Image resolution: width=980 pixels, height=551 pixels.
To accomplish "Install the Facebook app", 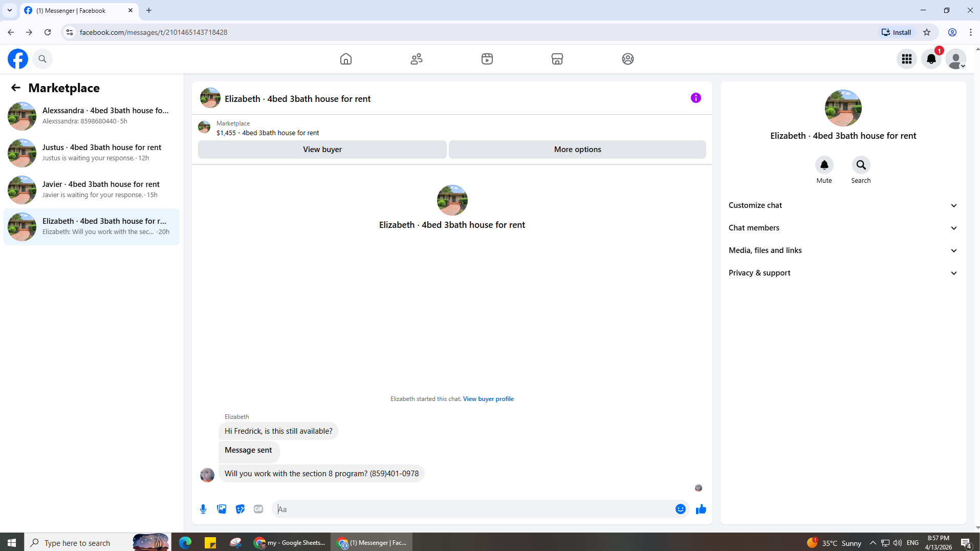I will point(897,32).
